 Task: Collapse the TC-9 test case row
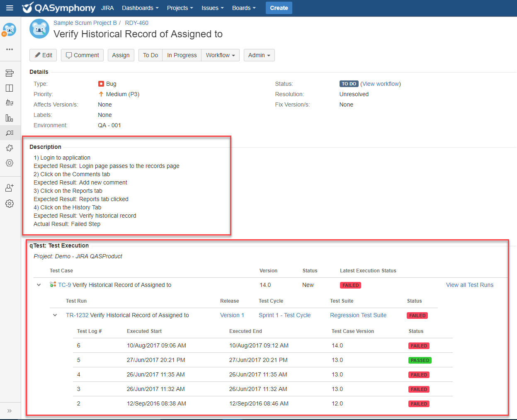pyautogui.click(x=39, y=285)
